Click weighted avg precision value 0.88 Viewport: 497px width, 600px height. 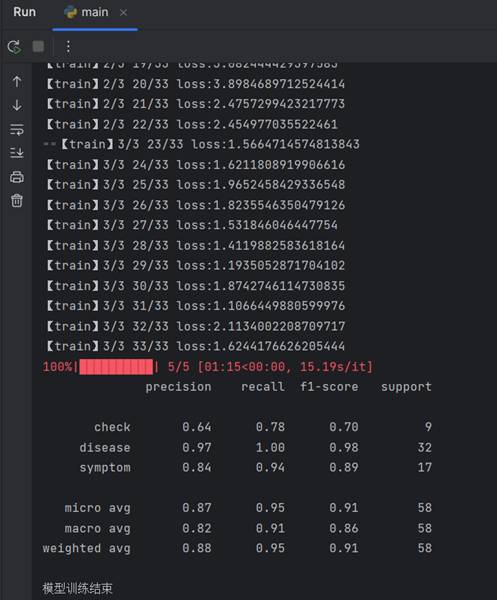pyautogui.click(x=197, y=548)
